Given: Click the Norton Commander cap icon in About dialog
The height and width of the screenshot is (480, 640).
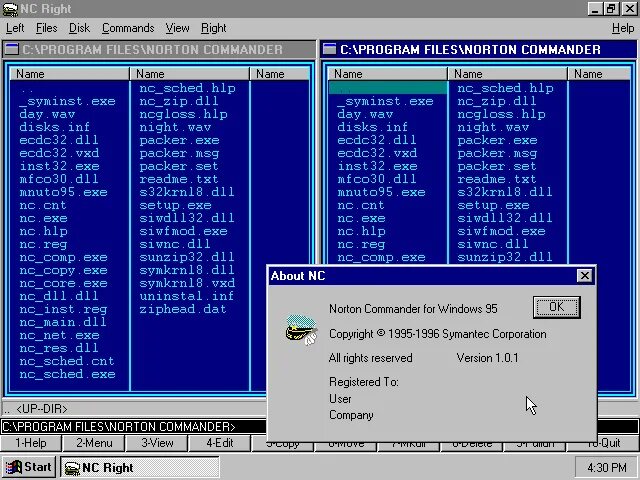Looking at the screenshot, I should (301, 329).
